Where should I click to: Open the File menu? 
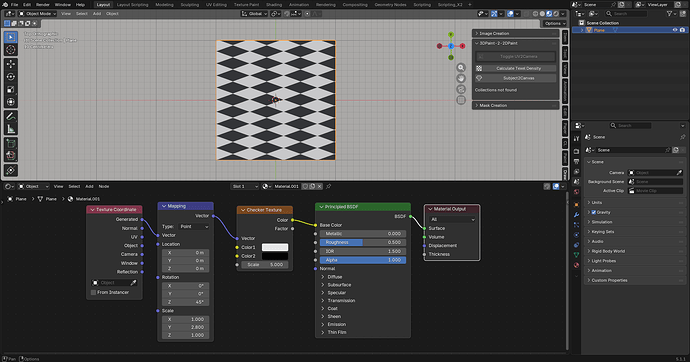pyautogui.click(x=14, y=4)
